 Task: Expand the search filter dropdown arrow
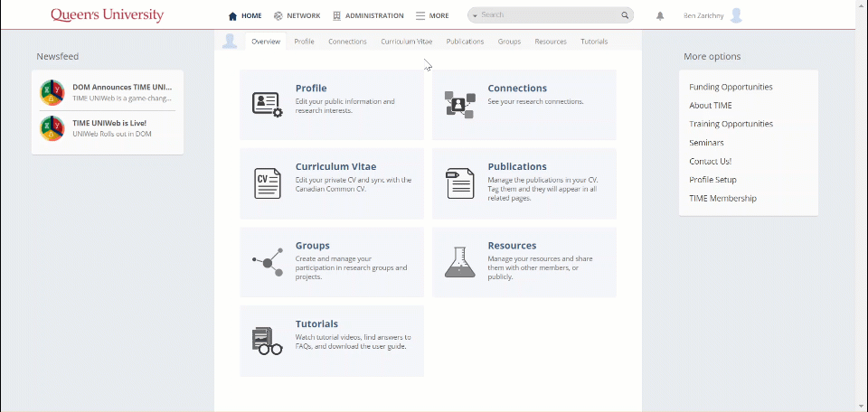(476, 15)
